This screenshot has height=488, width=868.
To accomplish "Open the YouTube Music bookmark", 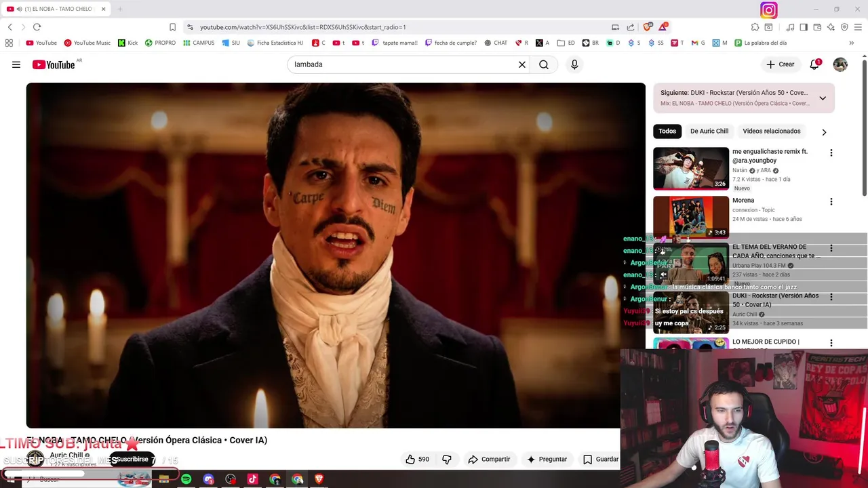I will (x=87, y=43).
